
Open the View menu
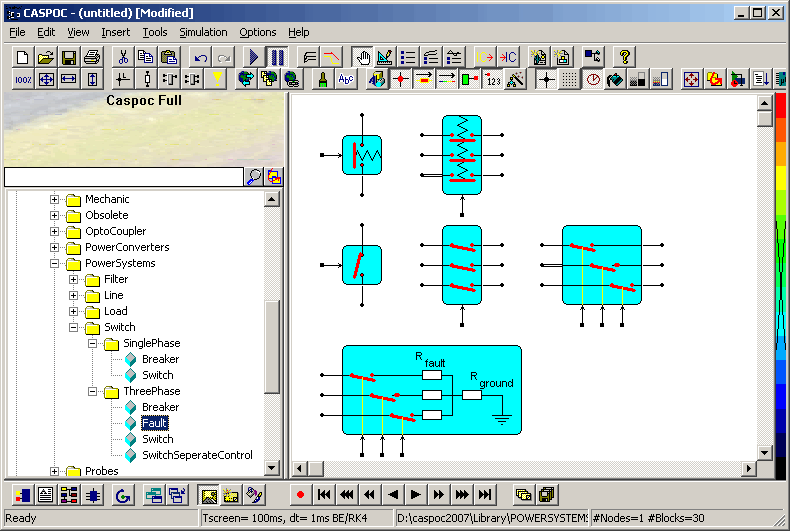coord(78,32)
